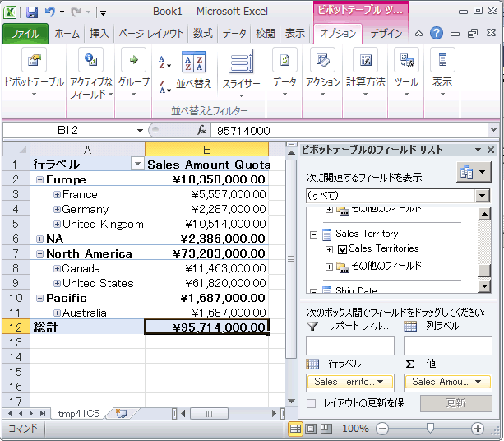Switch to the ホーム (Home) tab
Screen dimensions: 504x441
click(x=67, y=34)
